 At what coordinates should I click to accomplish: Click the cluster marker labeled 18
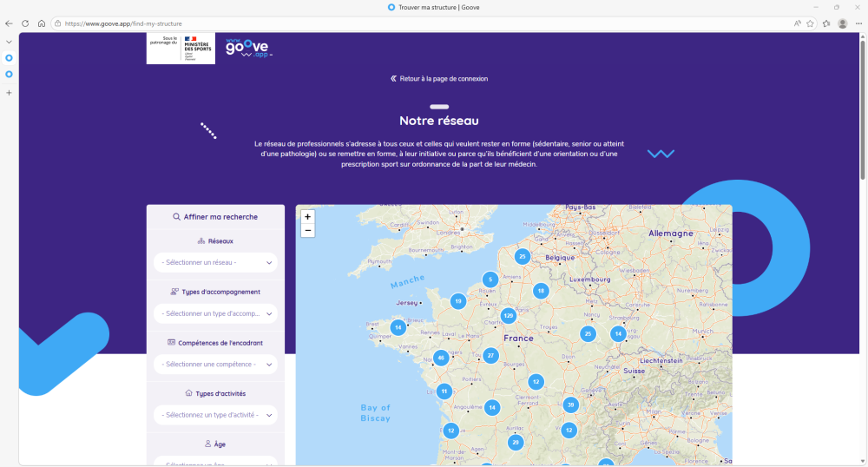541,291
